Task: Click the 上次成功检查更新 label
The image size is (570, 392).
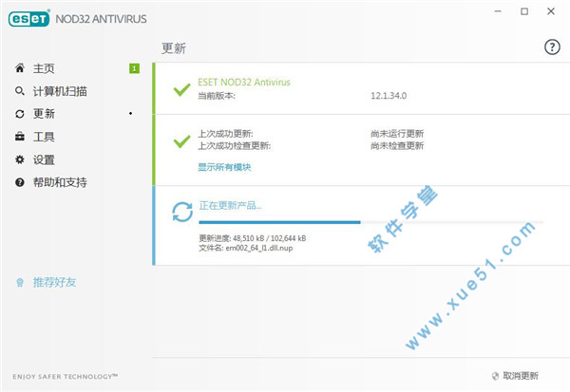Action: pyautogui.click(x=234, y=145)
